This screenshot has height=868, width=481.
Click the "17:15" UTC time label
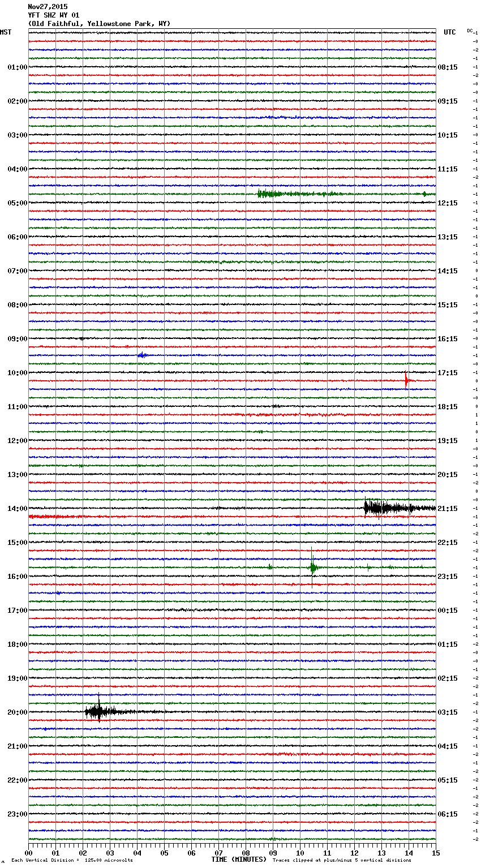click(448, 373)
